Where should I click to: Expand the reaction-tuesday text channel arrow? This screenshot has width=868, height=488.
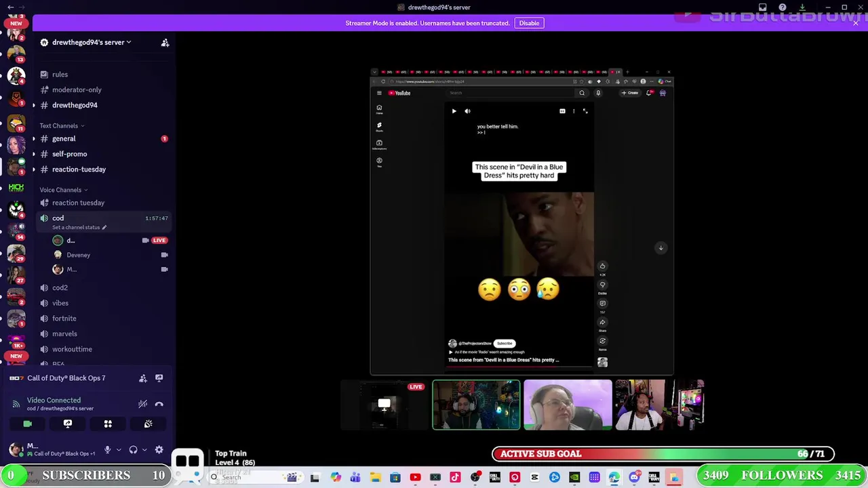point(34,169)
